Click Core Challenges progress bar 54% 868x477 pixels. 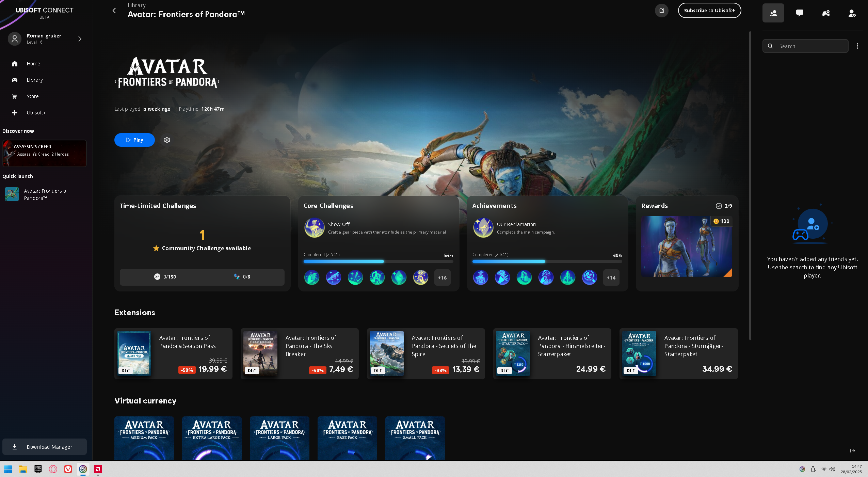378,261
